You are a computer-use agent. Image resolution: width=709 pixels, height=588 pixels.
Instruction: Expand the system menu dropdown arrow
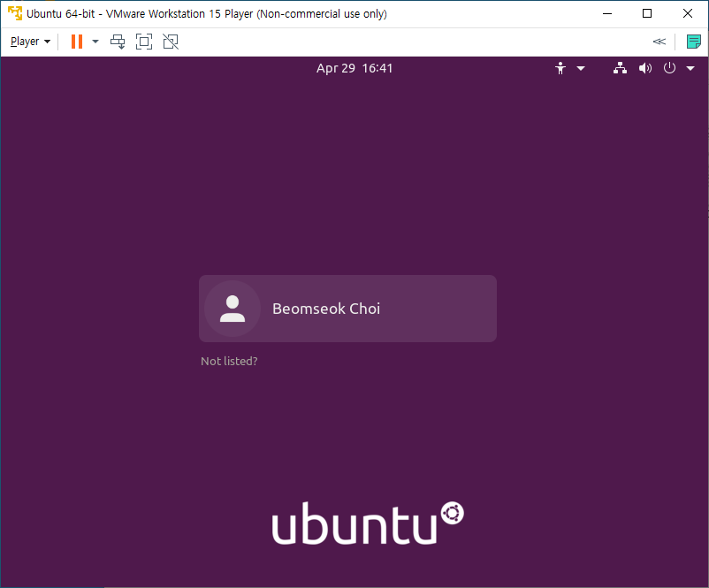(690, 69)
